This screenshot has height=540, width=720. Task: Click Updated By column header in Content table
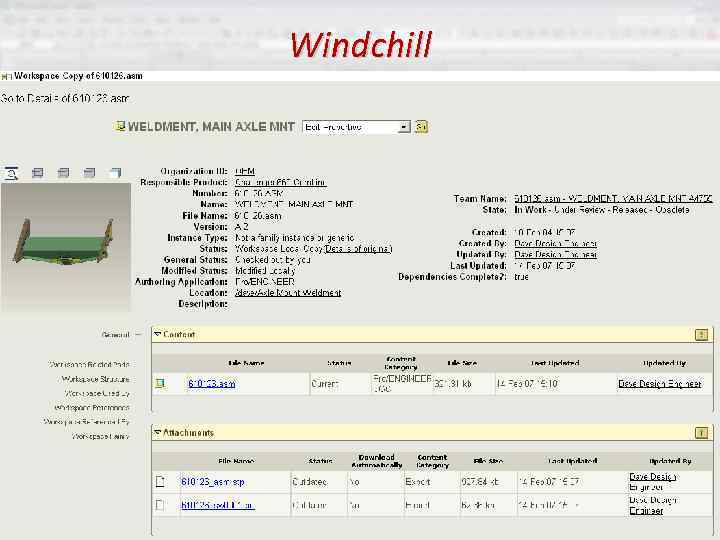tap(664, 363)
